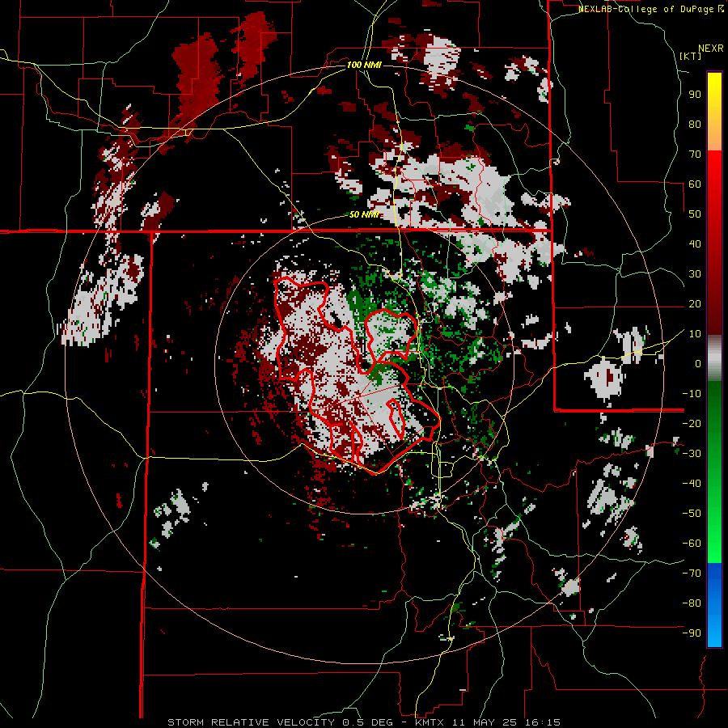
Task: Select the -70 knot scale label
Action: click(692, 574)
